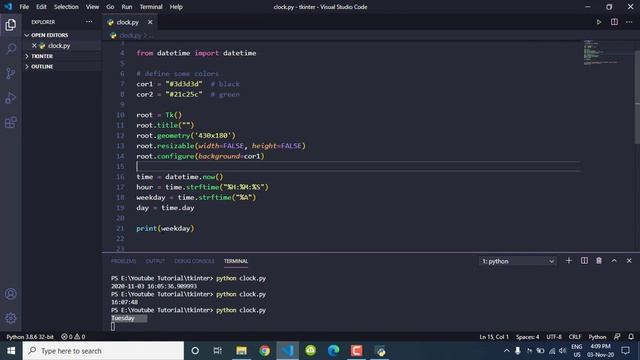Open the Selection menu
Image resolution: width=640 pixels, height=360 pixels.
click(66, 7)
